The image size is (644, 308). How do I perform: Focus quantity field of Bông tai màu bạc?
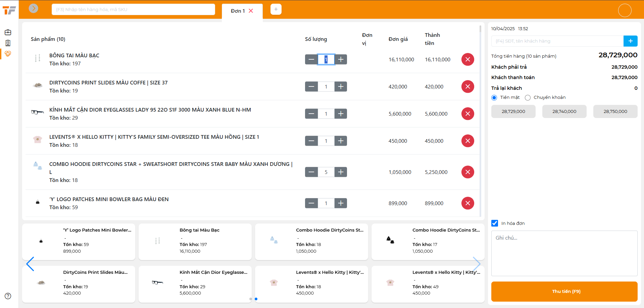tap(326, 59)
